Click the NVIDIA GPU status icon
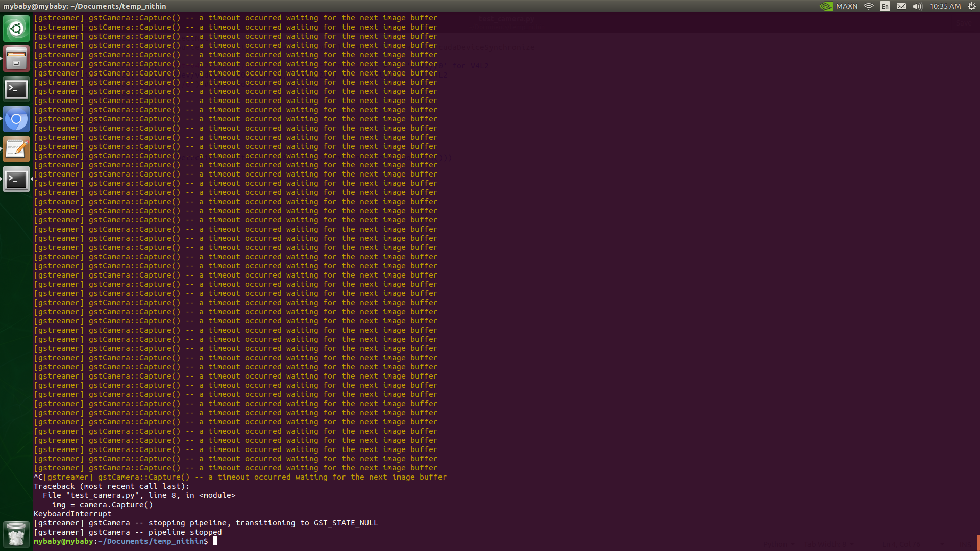The height and width of the screenshot is (551, 980). [826, 6]
